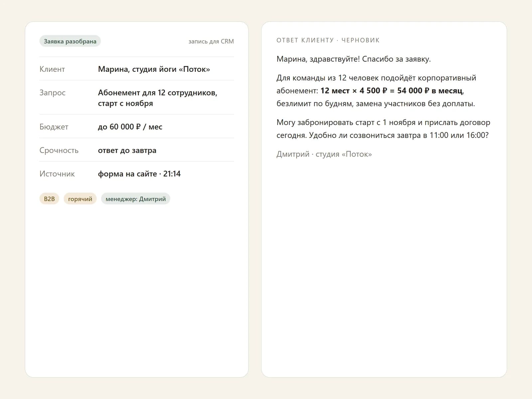Click the «ОТВЕТ КЛИЕНТУ · ЧЕРНОВИК» heading
This screenshot has width=532, height=399.
(x=328, y=40)
